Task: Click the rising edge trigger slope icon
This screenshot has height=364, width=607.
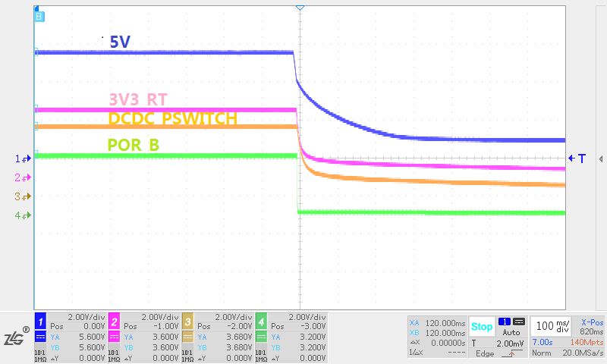Action: [x=511, y=353]
